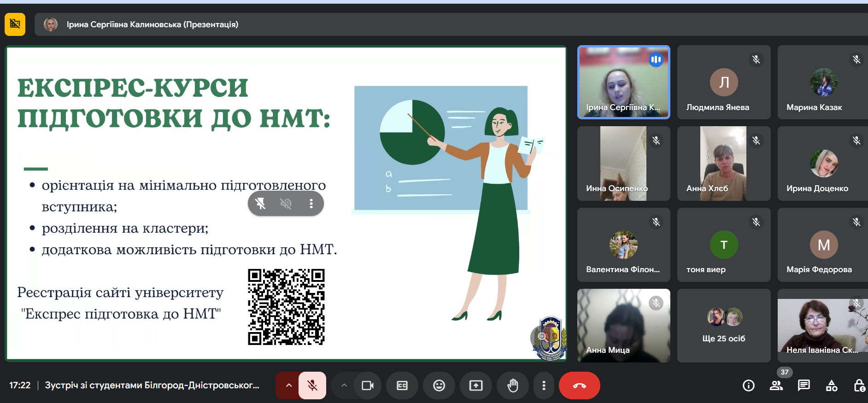Open three-dot menu on presentation overlay
This screenshot has width=868, height=403.
click(x=311, y=204)
